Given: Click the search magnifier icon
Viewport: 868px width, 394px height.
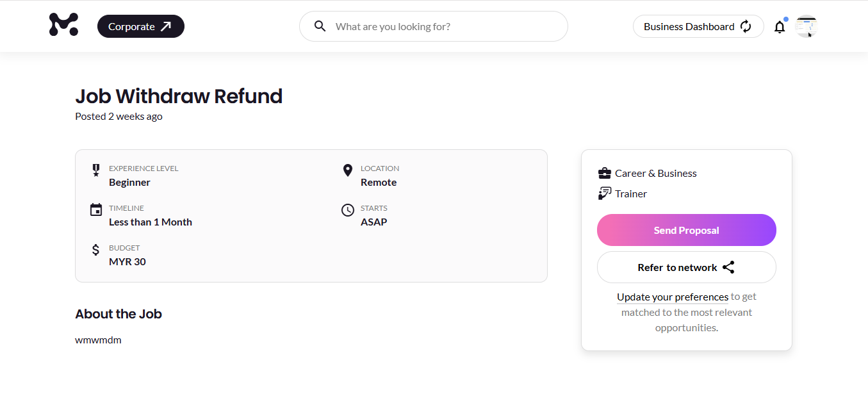Looking at the screenshot, I should coord(320,26).
